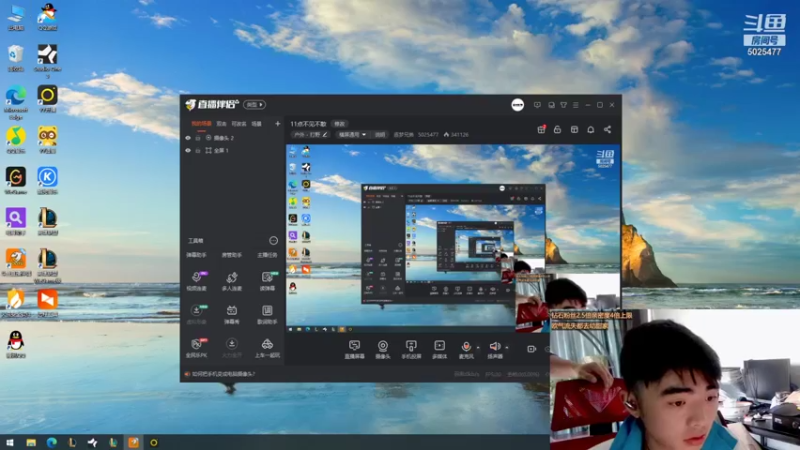Mute the 麦克风 microphone
This screenshot has height=450, width=800.
coord(466,349)
